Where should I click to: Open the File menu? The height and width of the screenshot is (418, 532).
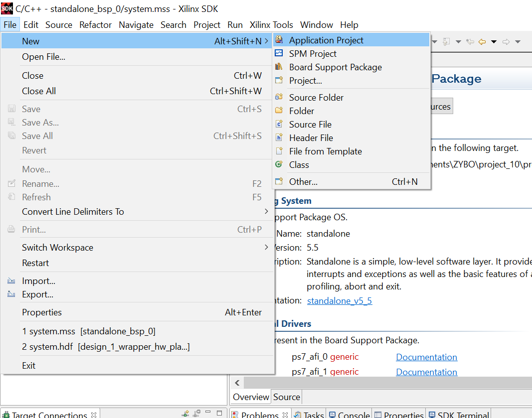[10, 25]
